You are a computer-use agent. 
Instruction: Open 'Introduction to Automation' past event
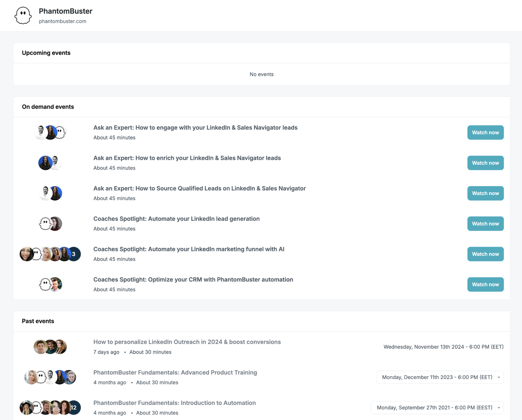tap(175, 403)
